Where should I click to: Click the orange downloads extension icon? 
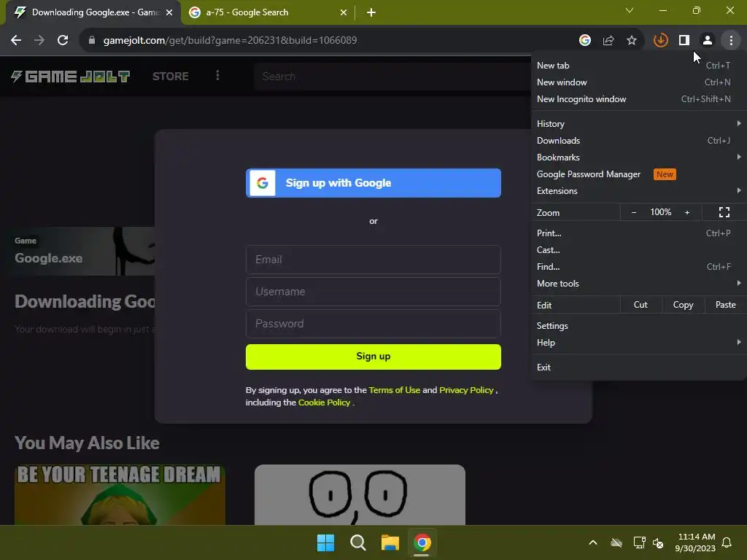pos(661,40)
